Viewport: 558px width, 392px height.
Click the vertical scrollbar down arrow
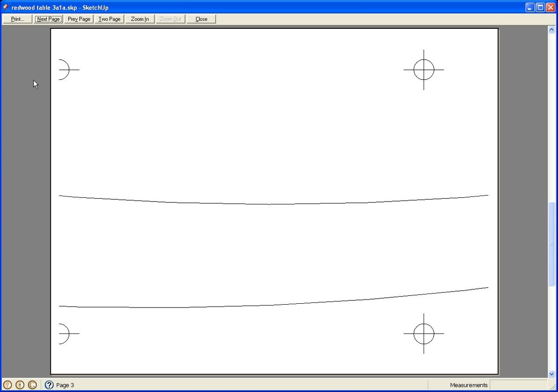(552, 373)
